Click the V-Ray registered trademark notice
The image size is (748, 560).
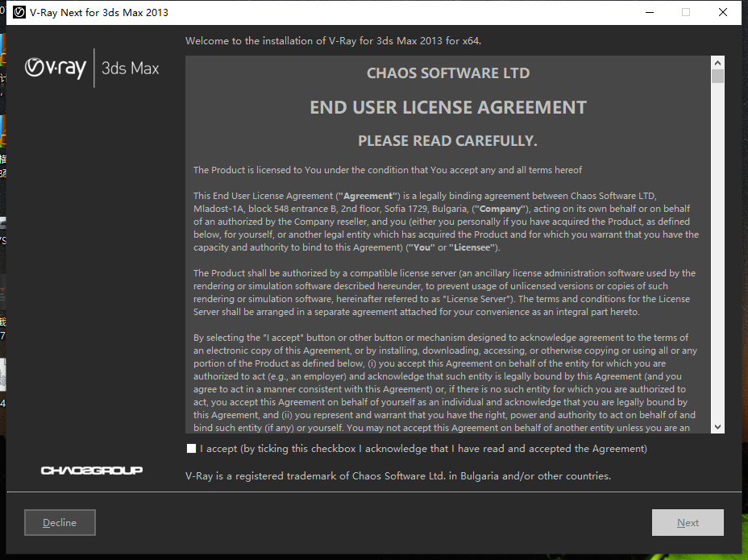[398, 476]
